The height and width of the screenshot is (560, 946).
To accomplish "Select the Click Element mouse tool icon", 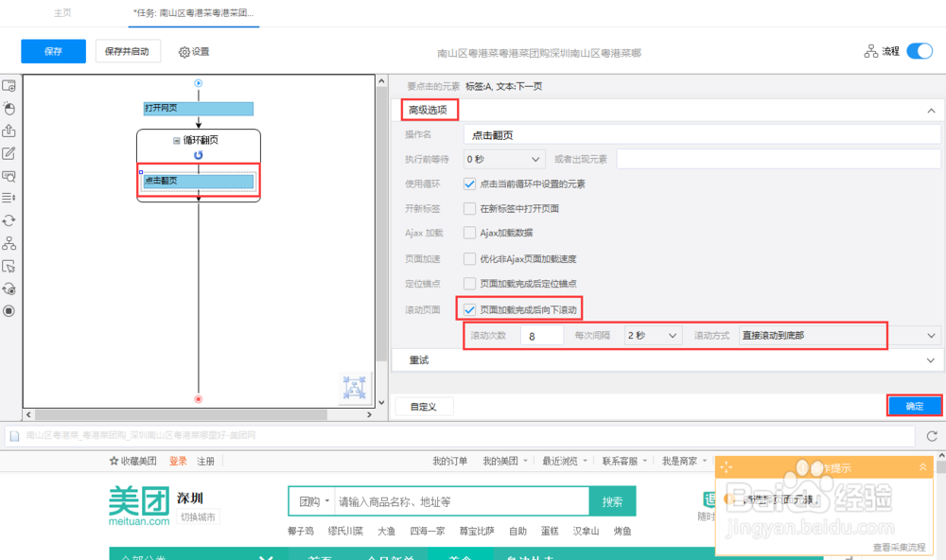I will pos(9,109).
